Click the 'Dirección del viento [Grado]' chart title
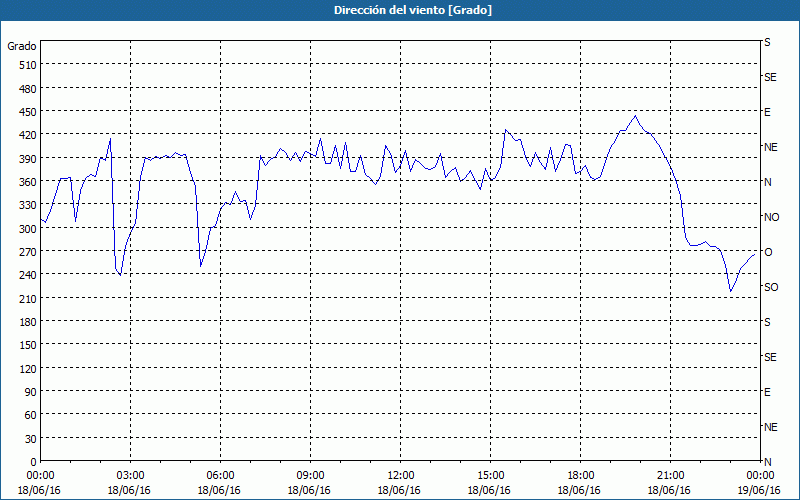This screenshot has width=800, height=500. point(413,10)
